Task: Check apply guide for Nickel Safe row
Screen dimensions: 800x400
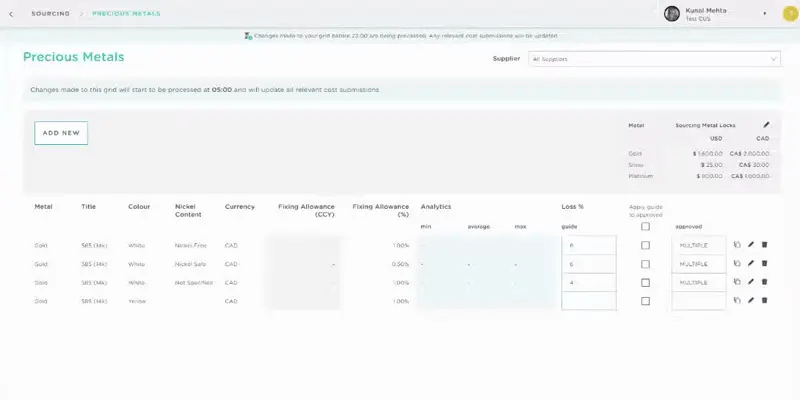Action: (x=645, y=264)
